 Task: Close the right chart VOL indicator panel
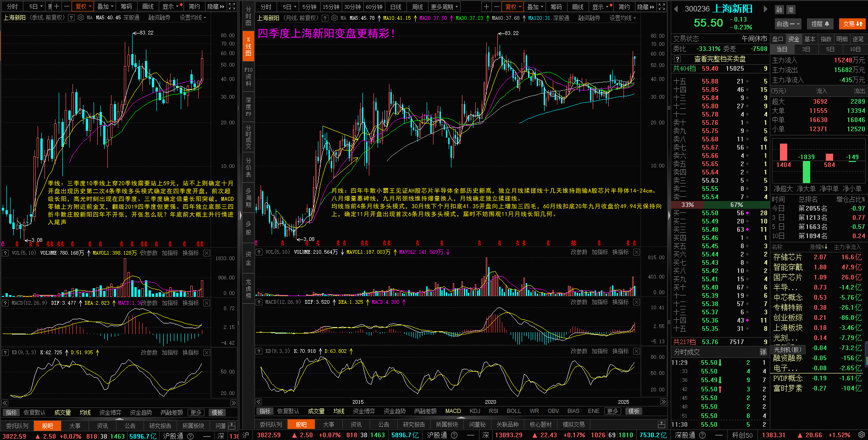coord(636,252)
